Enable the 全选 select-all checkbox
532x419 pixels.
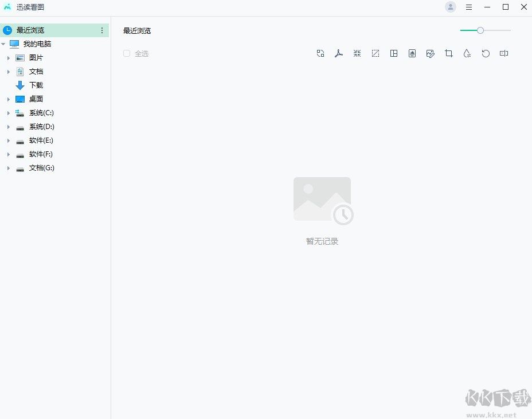pyautogui.click(x=127, y=53)
